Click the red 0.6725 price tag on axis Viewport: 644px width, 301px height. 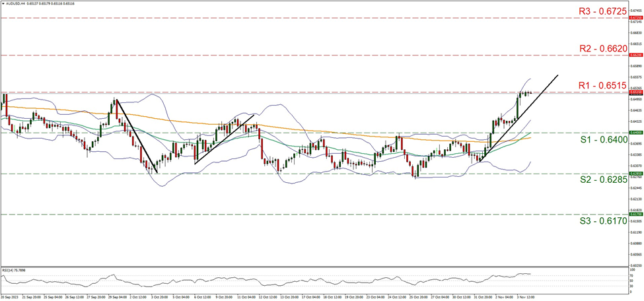tap(635, 18)
